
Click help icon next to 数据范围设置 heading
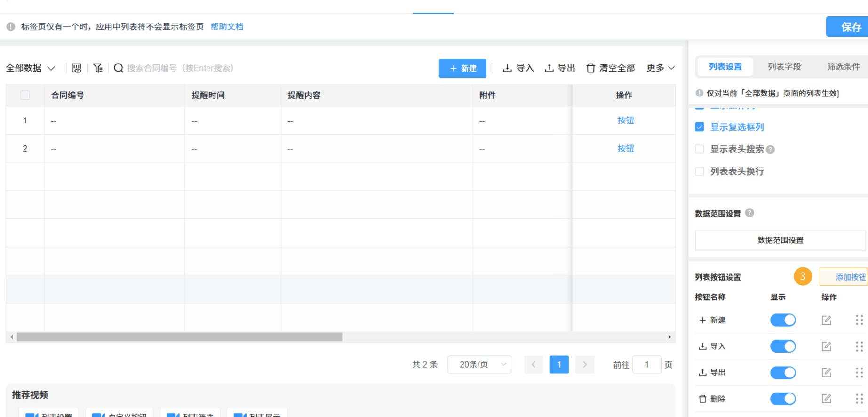(749, 213)
